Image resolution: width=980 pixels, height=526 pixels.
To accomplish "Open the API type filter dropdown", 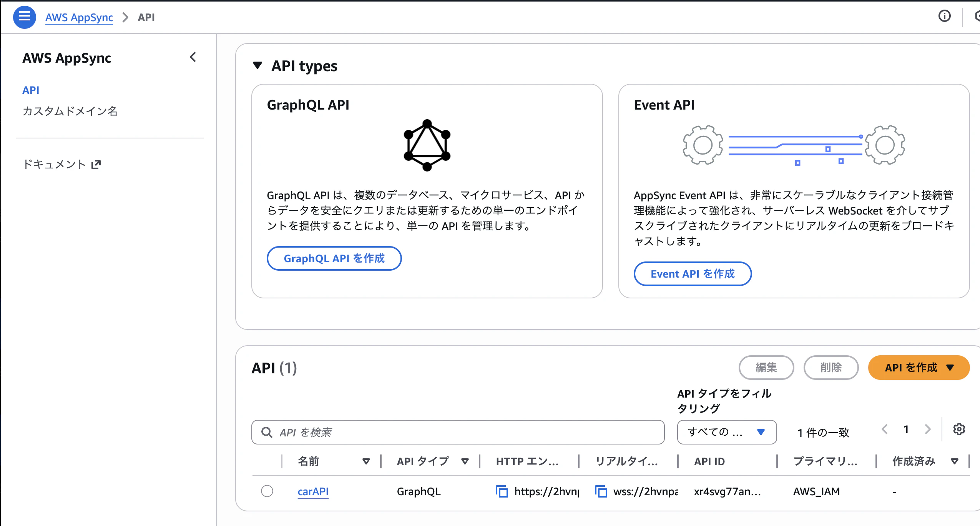I will (727, 432).
